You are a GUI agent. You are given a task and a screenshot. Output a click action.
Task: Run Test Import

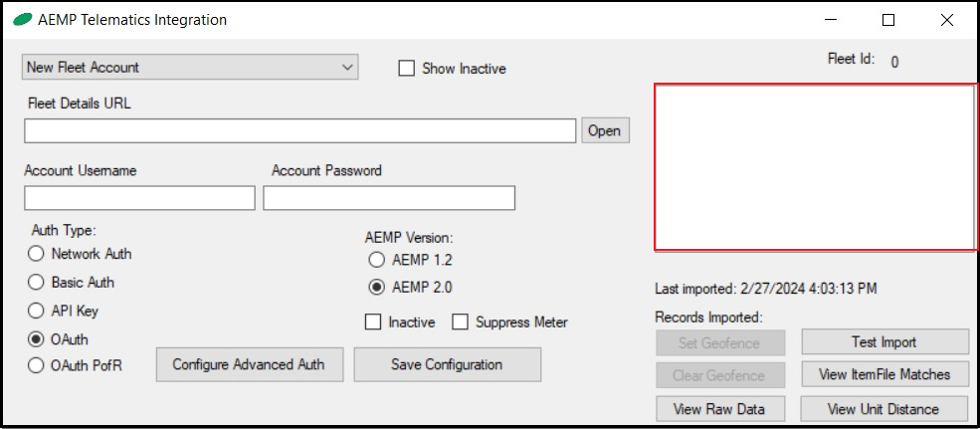(884, 342)
